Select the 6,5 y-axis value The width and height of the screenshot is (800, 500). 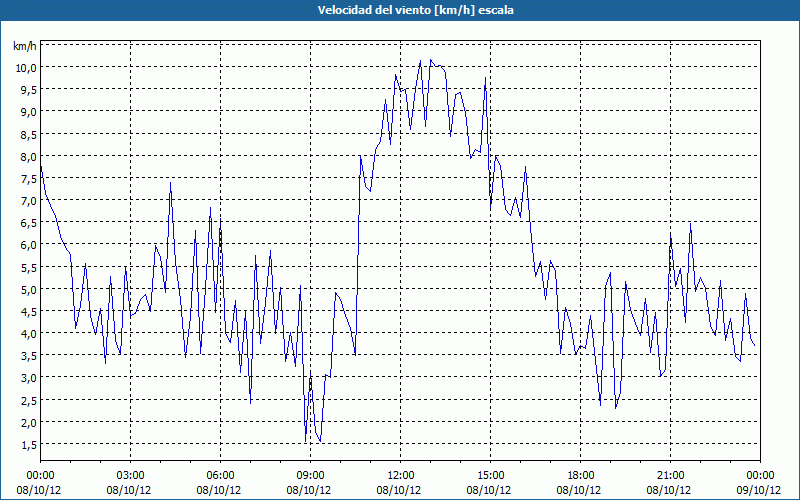(x=27, y=223)
